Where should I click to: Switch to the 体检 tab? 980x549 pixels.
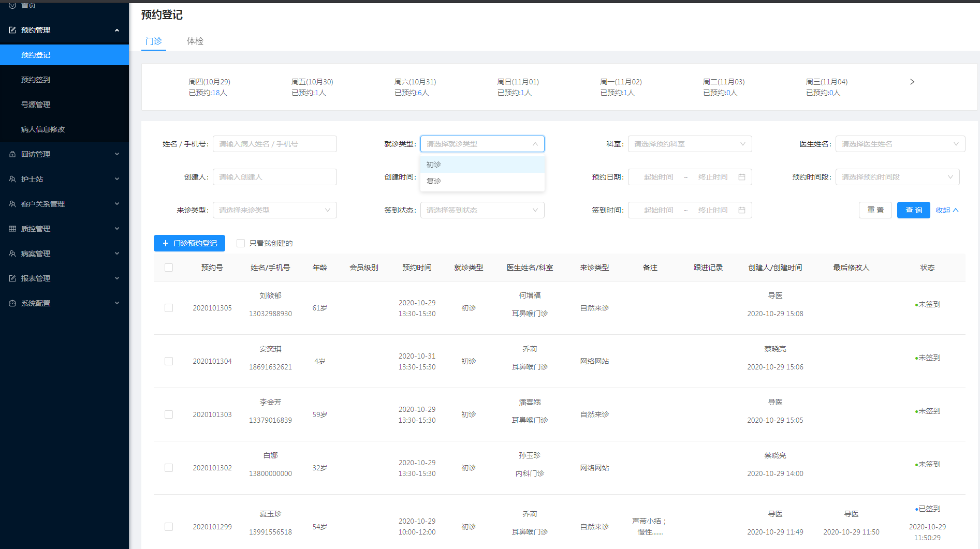[x=195, y=41]
